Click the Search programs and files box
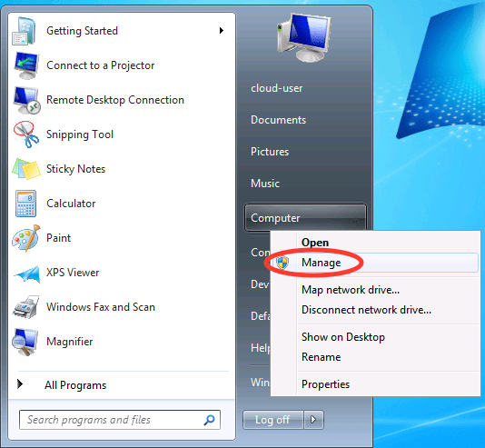Image resolution: width=485 pixels, height=448 pixels. [120, 420]
